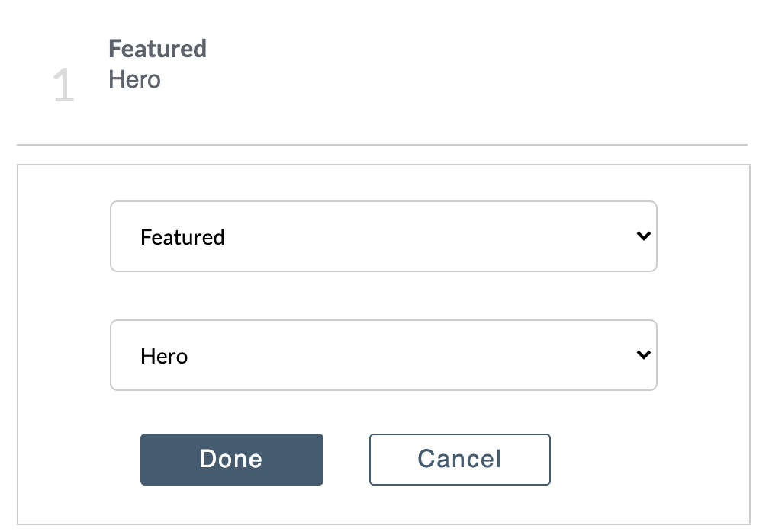Click the chevron arrow on Hero select
This screenshot has height=532, width=772.
[643, 355]
